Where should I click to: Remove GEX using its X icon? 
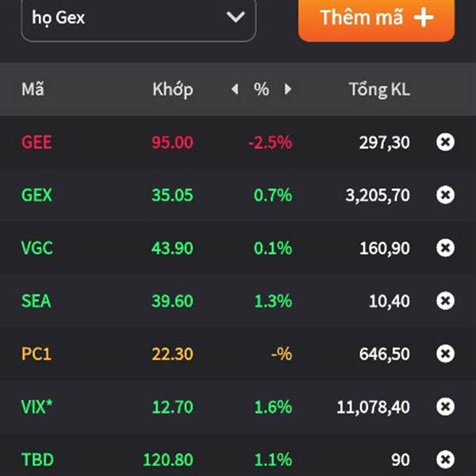[x=445, y=195]
